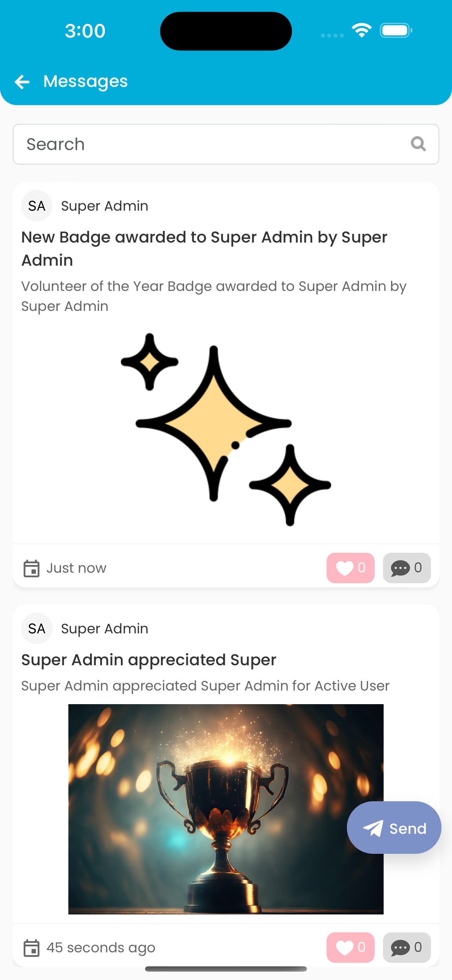Screen dimensions: 452x980
Task: Open comments on the badge award post
Action: click(x=407, y=568)
